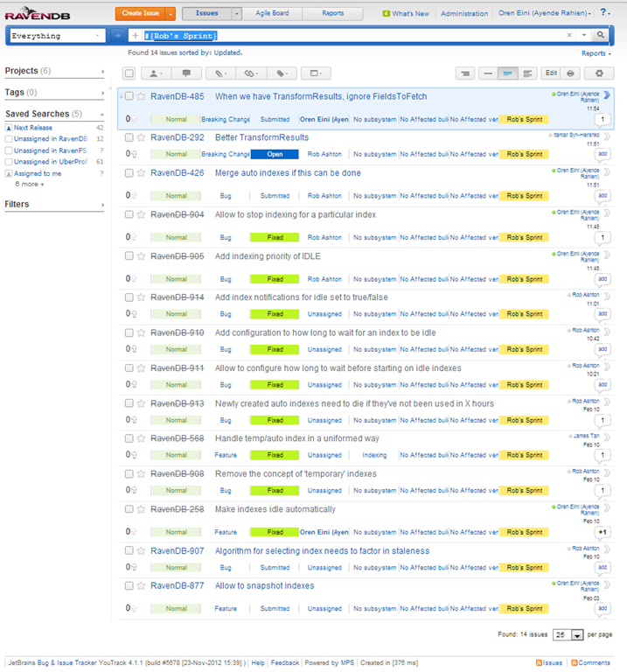Click the Issues RSS feed icon
The image size is (627, 672).
click(540, 662)
